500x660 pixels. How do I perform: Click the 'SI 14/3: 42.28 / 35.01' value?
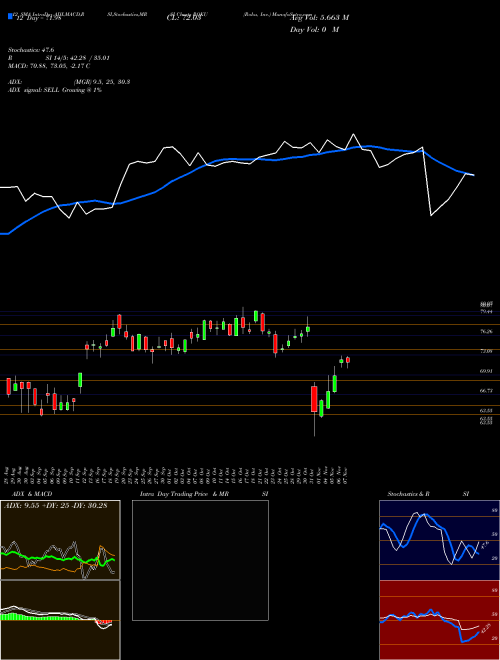[78, 58]
